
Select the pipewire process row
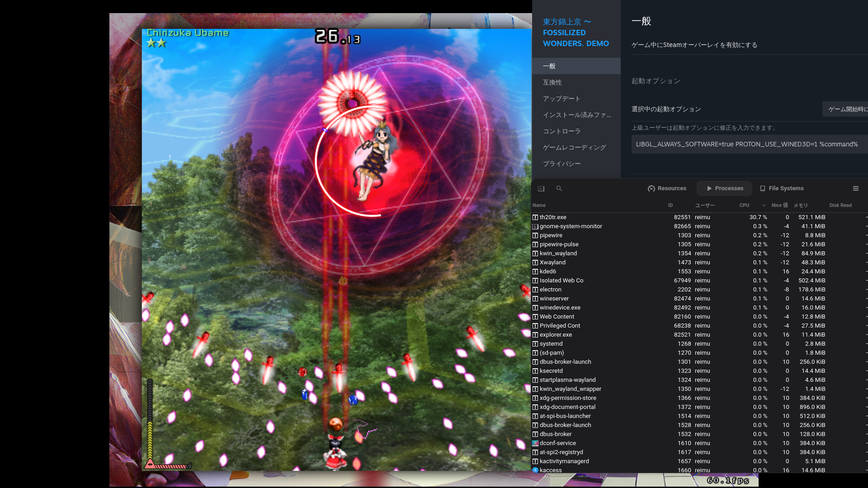coord(700,235)
